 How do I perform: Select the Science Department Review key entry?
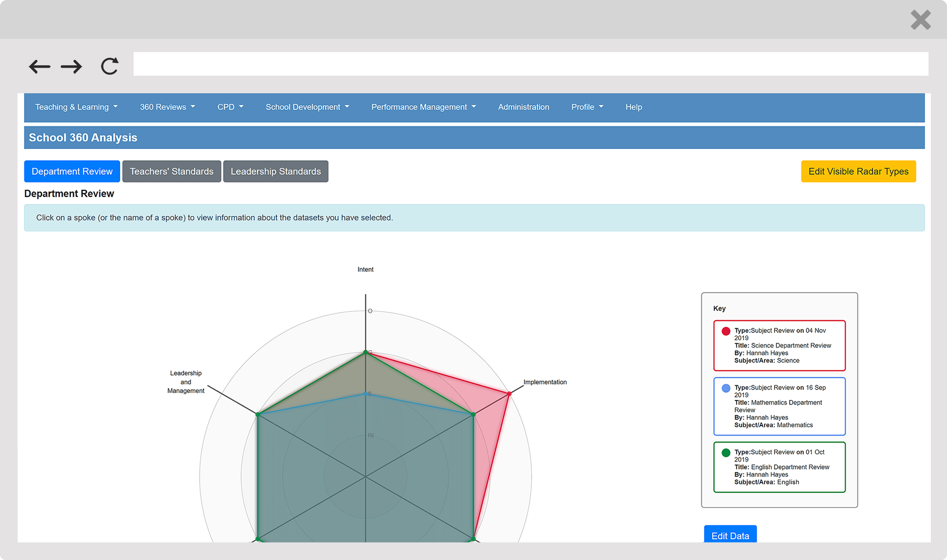(x=779, y=346)
